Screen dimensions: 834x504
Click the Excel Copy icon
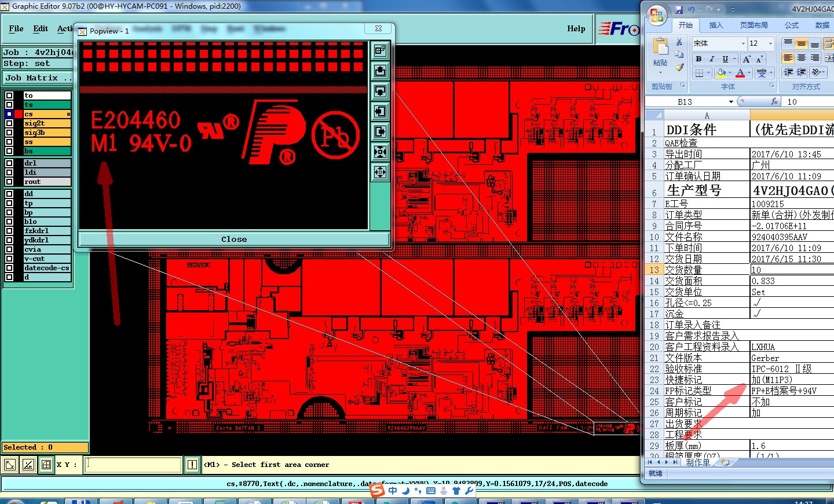[x=679, y=54]
